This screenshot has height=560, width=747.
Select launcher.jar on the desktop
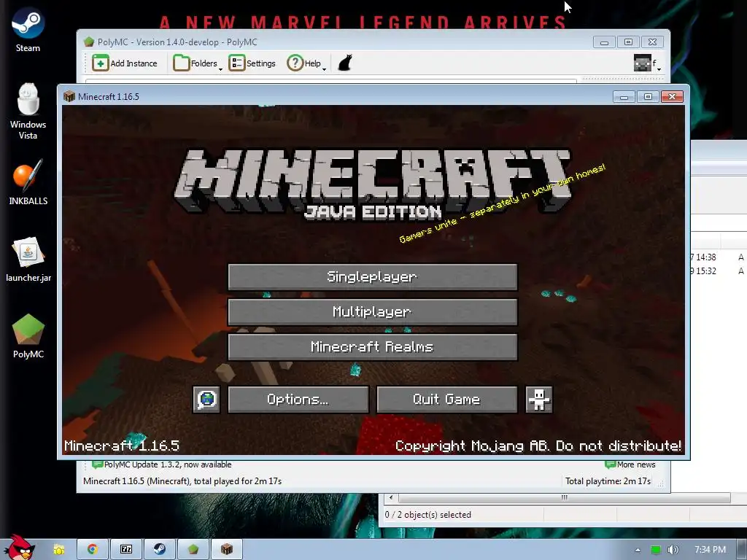click(x=28, y=260)
